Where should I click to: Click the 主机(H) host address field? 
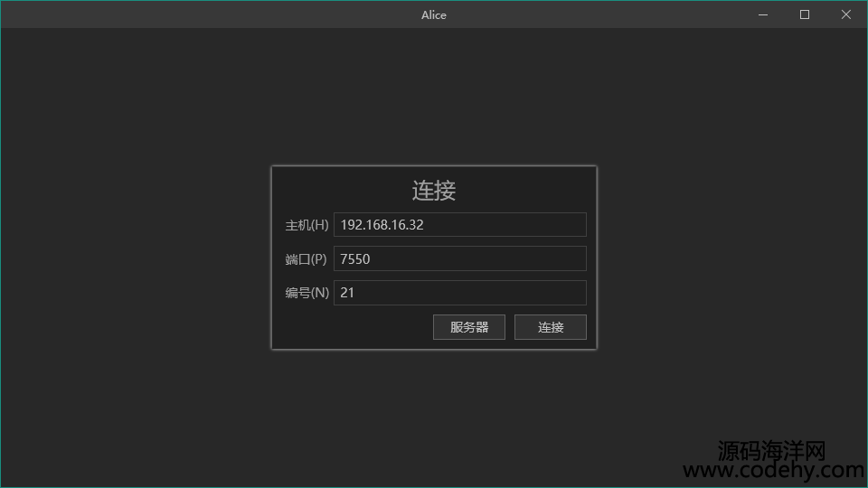tap(459, 225)
